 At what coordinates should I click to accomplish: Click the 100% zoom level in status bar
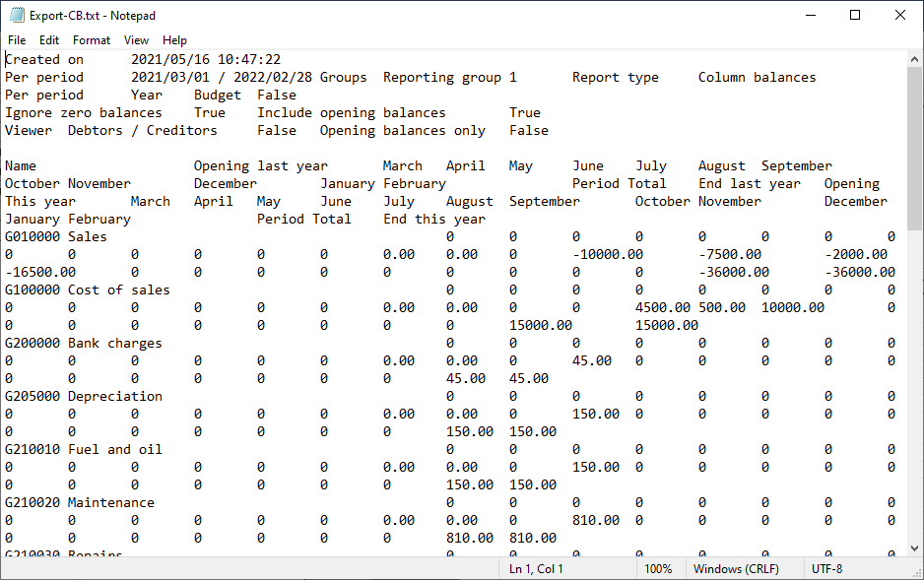click(x=658, y=569)
